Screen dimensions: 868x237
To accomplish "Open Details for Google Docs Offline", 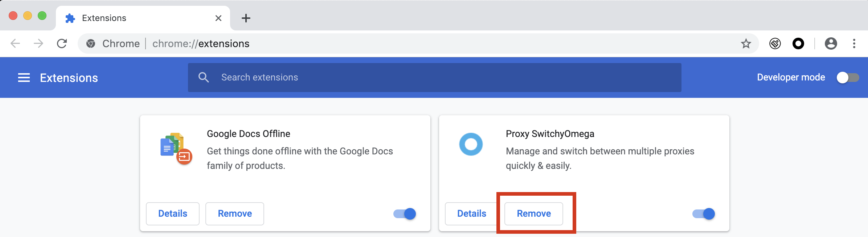I will tap(173, 214).
